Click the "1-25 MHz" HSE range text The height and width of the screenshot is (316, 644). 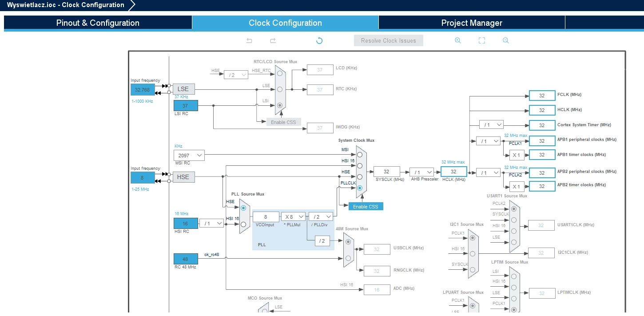coord(140,189)
